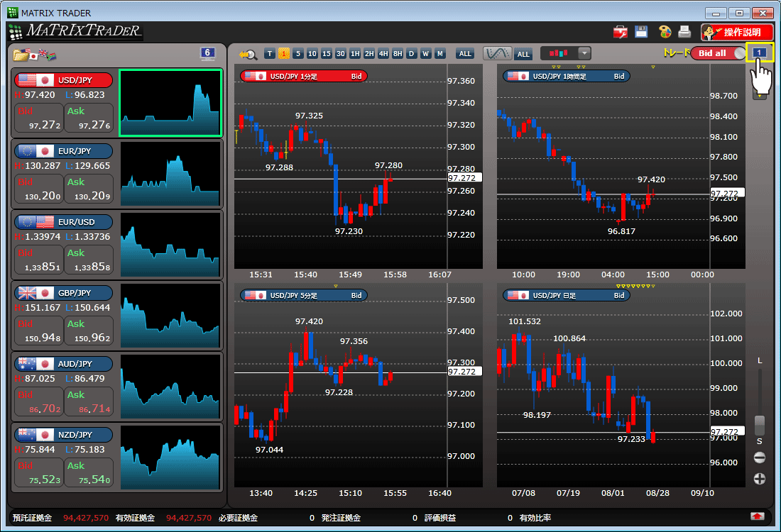The height and width of the screenshot is (532, 781).
Task: Open the 操作説明 help button
Action: (x=737, y=33)
